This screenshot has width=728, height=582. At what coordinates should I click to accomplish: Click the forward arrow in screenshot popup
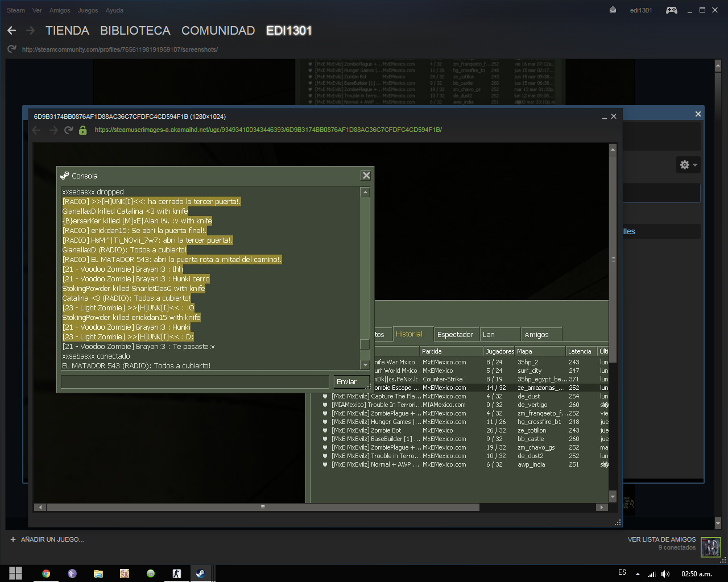(53, 130)
